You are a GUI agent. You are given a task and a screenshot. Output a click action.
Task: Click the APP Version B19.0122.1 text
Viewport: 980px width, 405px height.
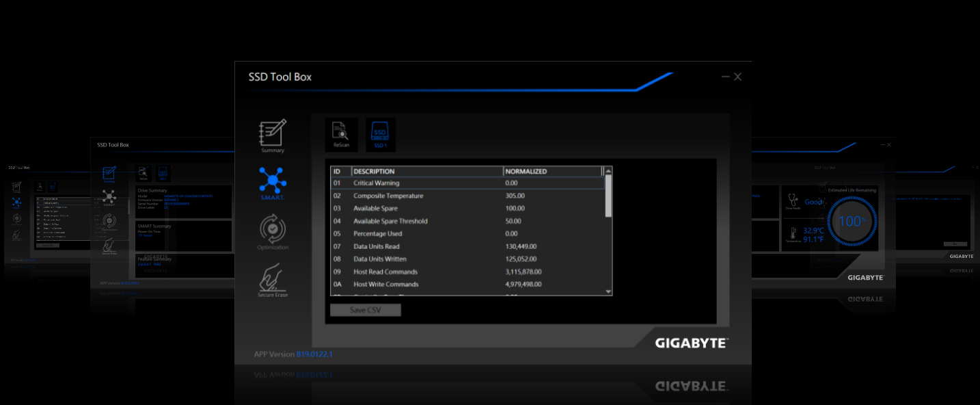pos(293,354)
